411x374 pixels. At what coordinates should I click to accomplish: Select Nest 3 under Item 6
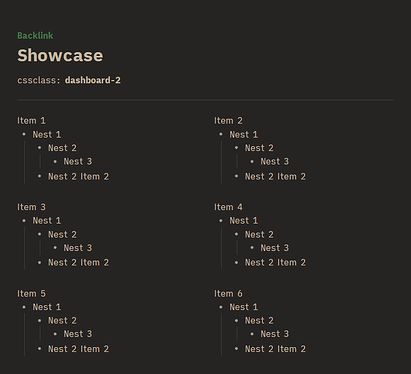click(275, 334)
